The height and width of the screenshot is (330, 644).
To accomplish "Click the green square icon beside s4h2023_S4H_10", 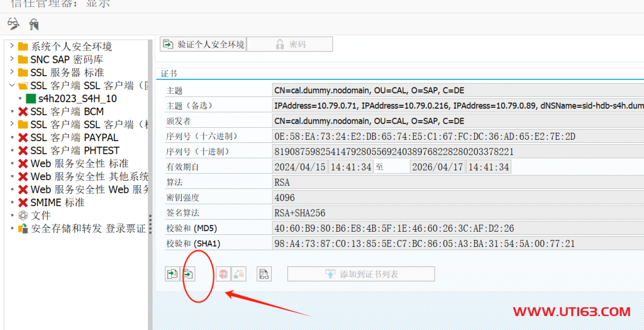I will tap(31, 99).
